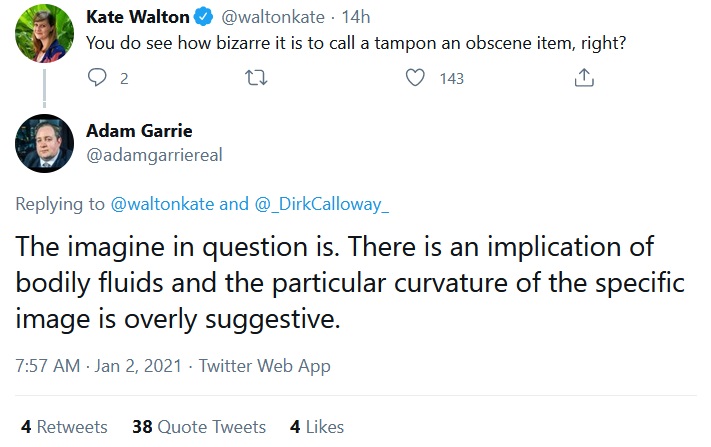View the 4 Likes list
Viewport: 711px width, 447px height.
pos(316,426)
